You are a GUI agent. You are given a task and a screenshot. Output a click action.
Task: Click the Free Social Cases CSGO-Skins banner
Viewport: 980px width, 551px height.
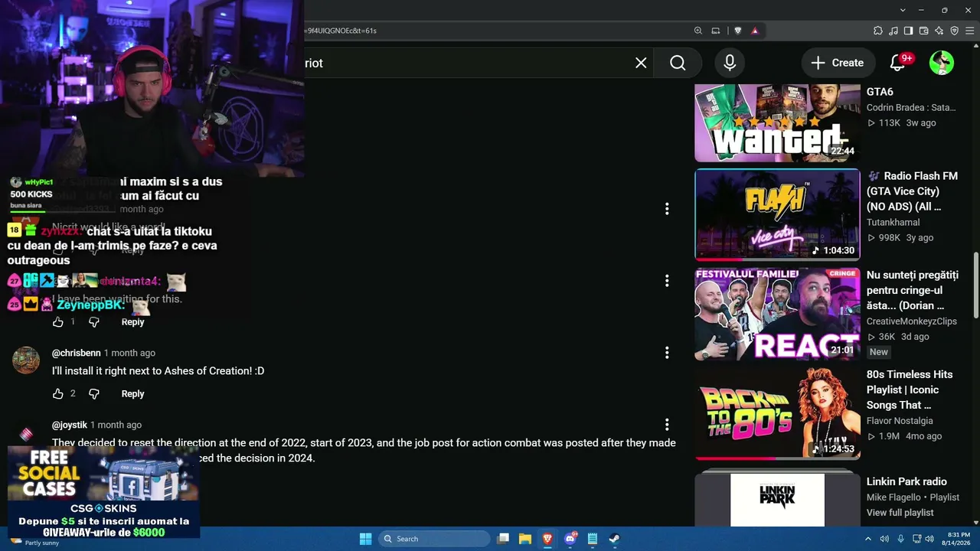point(103,492)
